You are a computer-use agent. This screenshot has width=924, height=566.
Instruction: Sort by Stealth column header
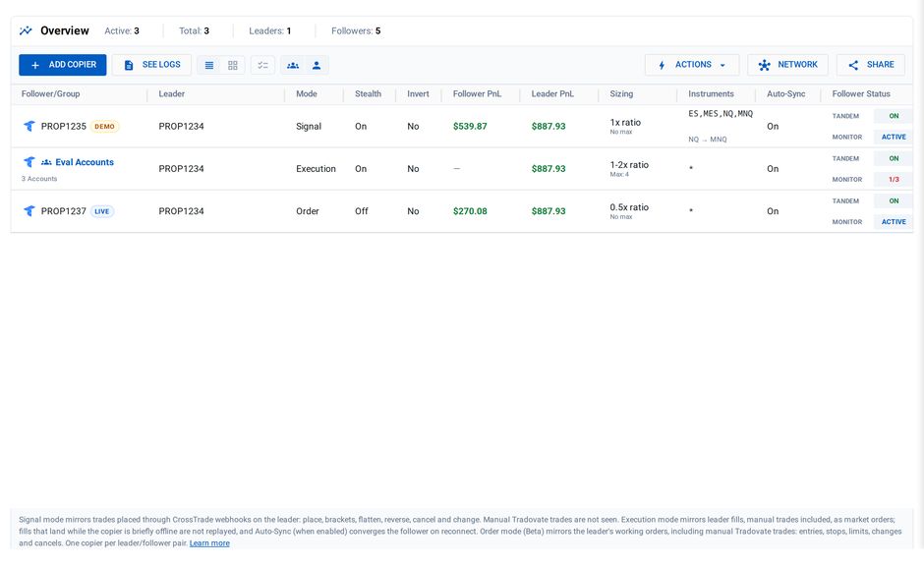coord(368,93)
